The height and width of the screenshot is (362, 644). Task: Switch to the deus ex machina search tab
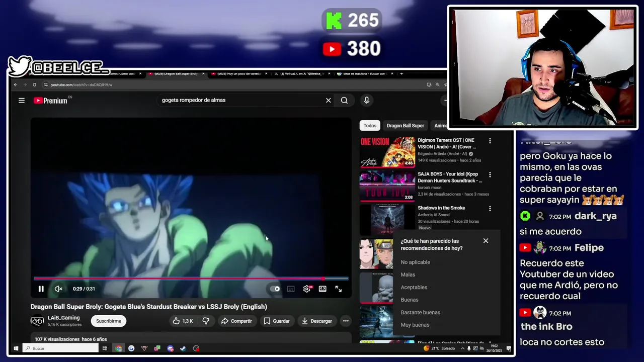click(365, 74)
